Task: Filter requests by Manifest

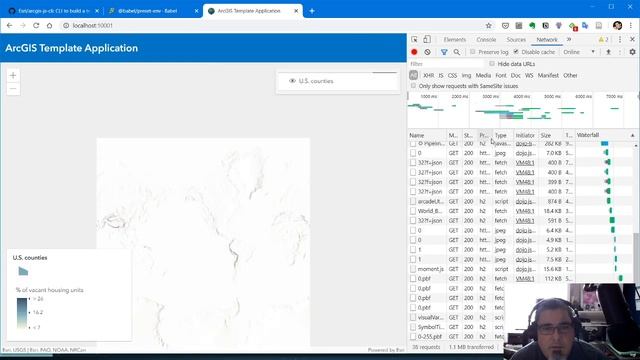Action: 548,76
